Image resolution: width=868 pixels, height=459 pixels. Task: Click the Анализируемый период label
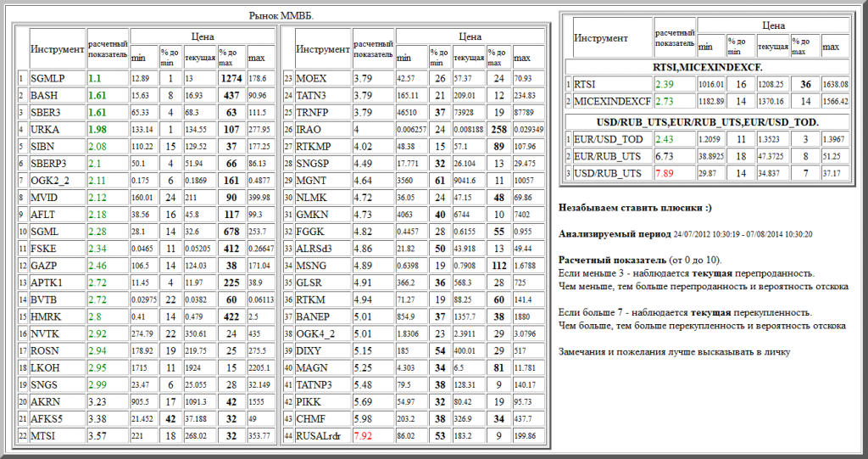(x=609, y=233)
